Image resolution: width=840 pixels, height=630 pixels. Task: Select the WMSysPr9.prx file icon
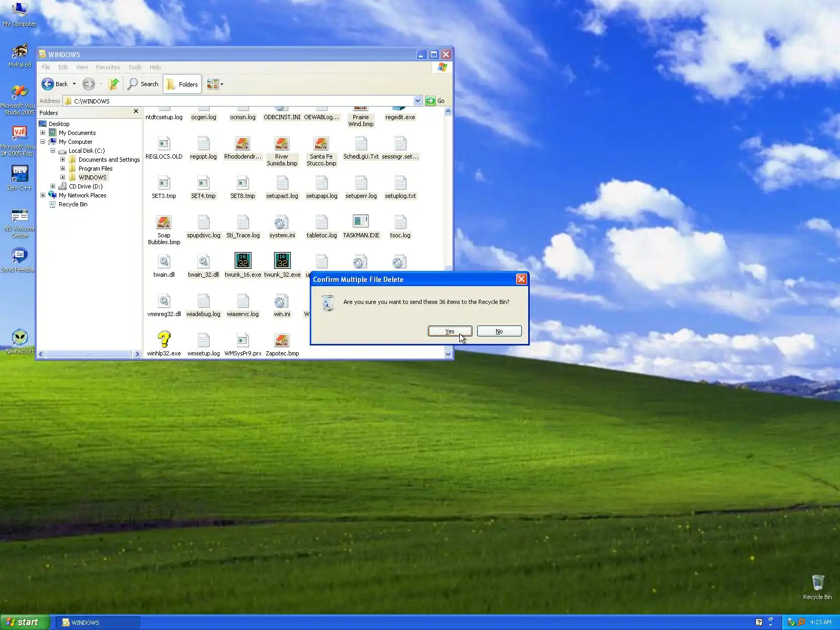pos(243,340)
